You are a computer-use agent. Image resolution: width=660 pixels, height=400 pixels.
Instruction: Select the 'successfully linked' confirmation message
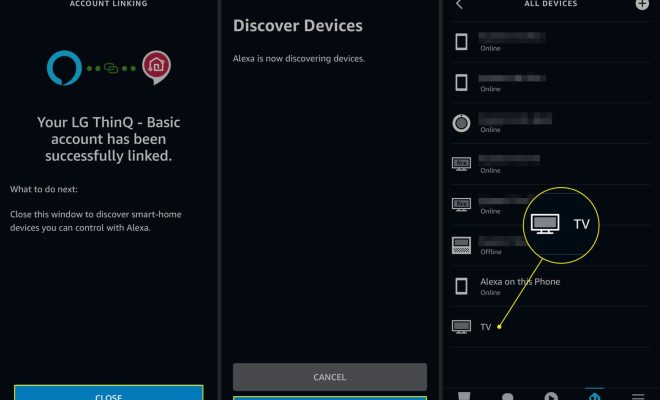[109, 139]
